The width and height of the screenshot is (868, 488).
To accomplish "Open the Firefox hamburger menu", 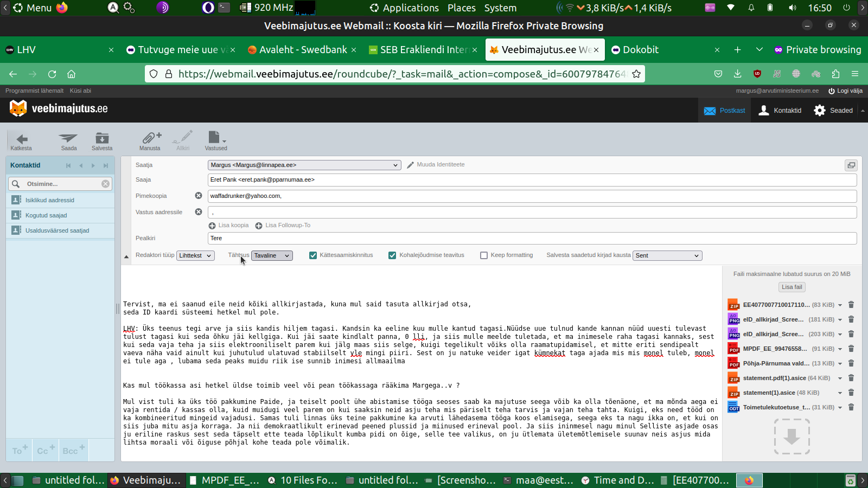I will click(x=855, y=74).
